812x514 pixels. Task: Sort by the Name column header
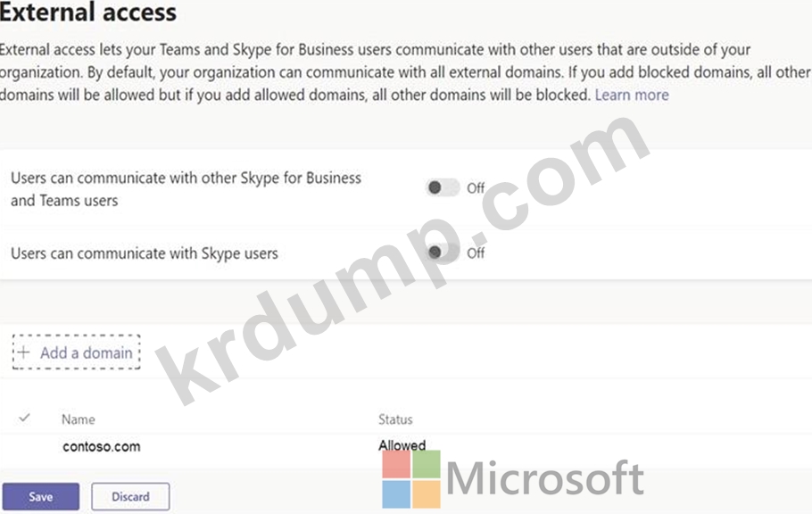click(x=79, y=419)
